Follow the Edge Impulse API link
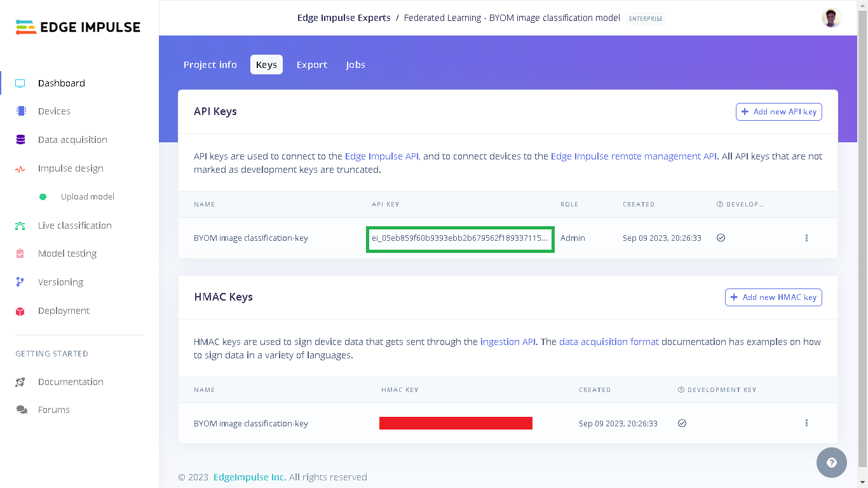 (x=382, y=156)
